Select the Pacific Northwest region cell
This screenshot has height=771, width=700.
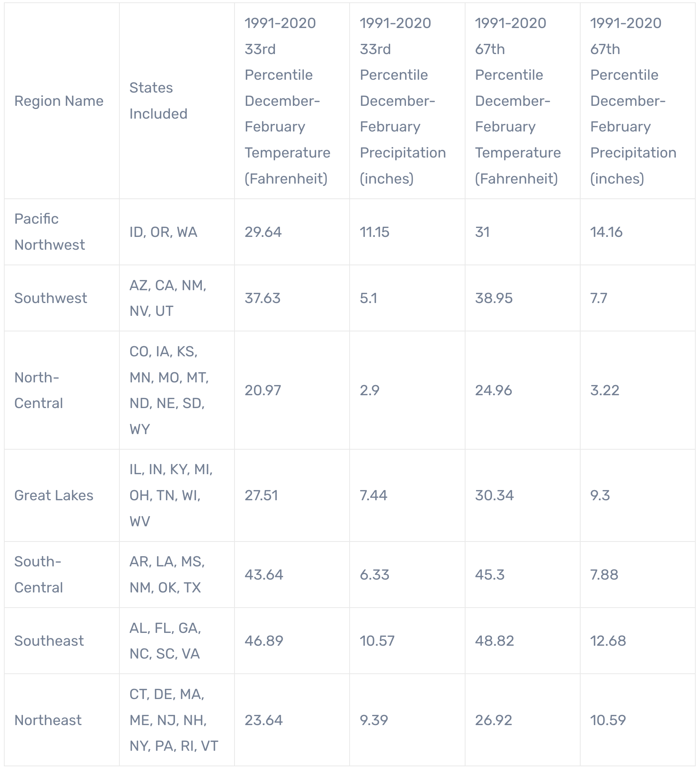[49, 232]
